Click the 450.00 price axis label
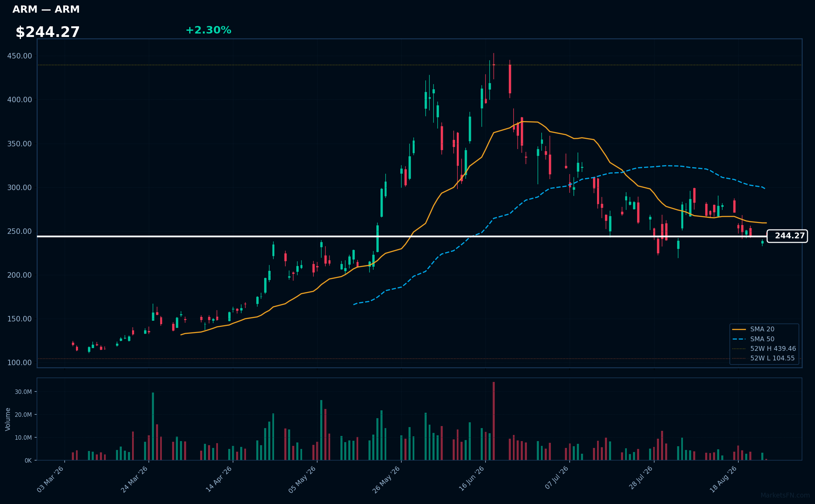This screenshot has width=815, height=504. coord(20,56)
